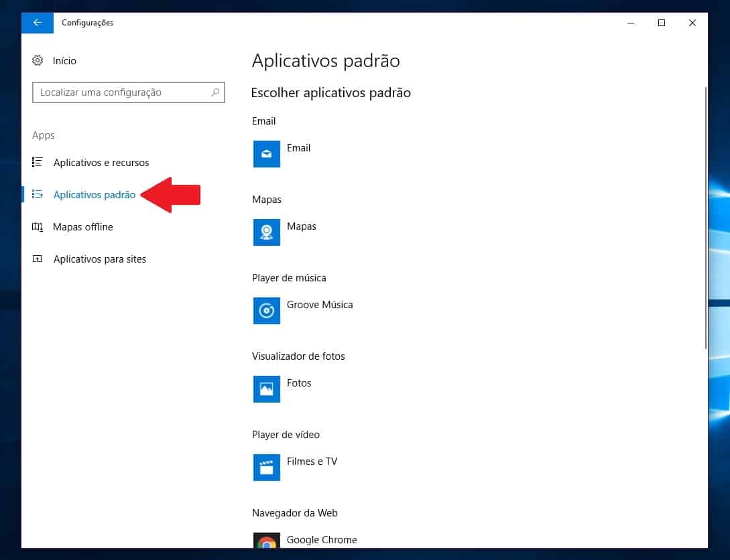Change video player labeled Filmes e TV

(x=312, y=462)
